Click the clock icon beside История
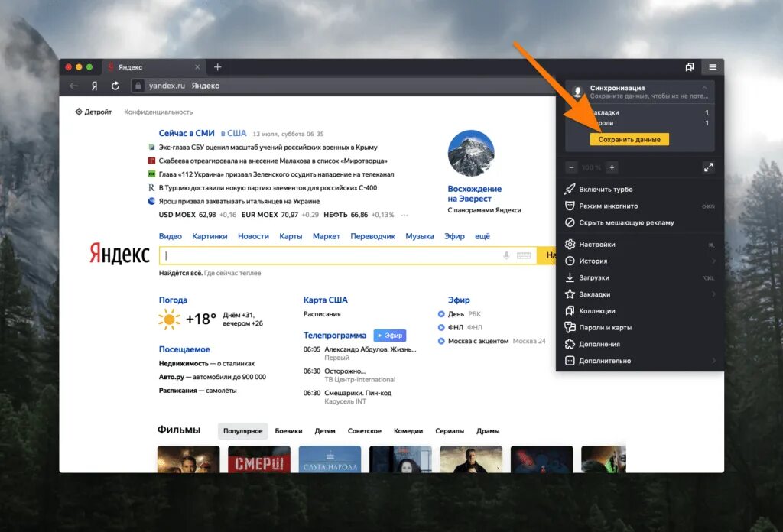Screen dimensions: 783x532 tap(570, 261)
